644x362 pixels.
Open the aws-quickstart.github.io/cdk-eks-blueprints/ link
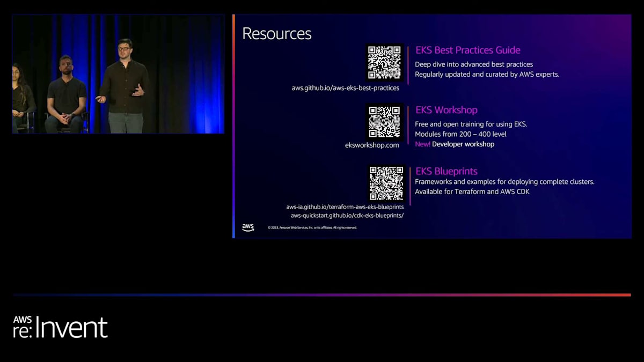pyautogui.click(x=347, y=216)
